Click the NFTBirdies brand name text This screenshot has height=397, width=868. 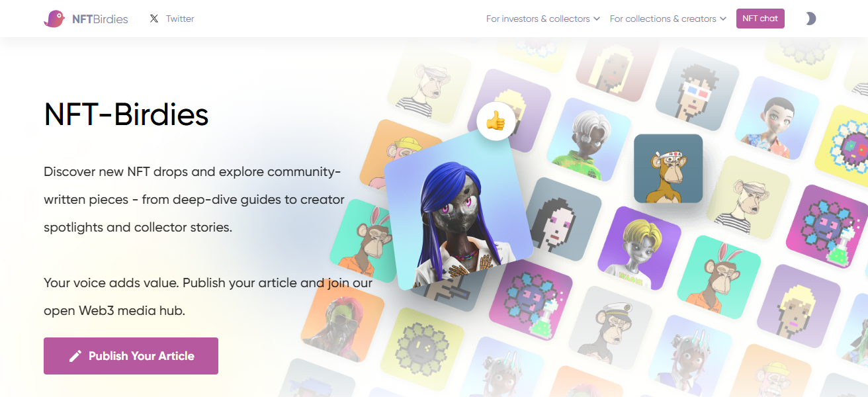[100, 19]
